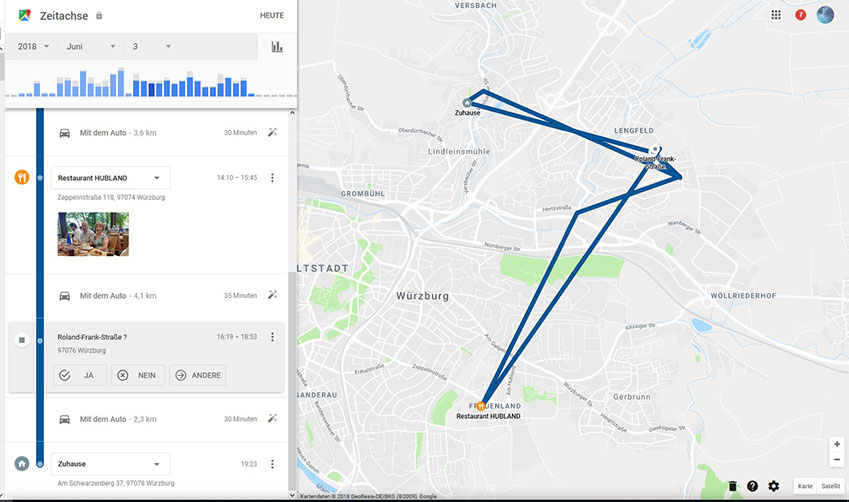The image size is (849, 502).
Task: Delete location history via trash icon
Action: coord(733,486)
